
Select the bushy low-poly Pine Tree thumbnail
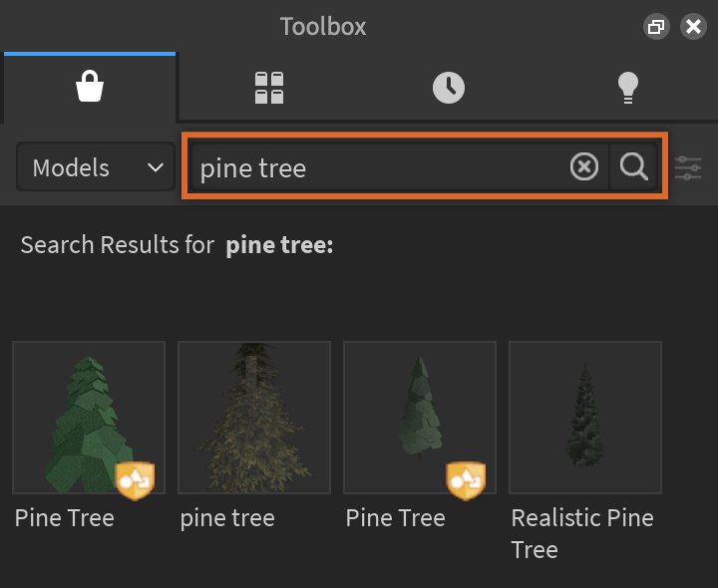coord(89,418)
